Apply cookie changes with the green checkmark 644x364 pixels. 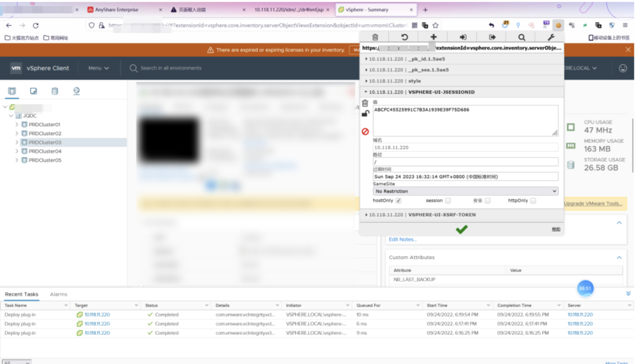[x=462, y=229]
